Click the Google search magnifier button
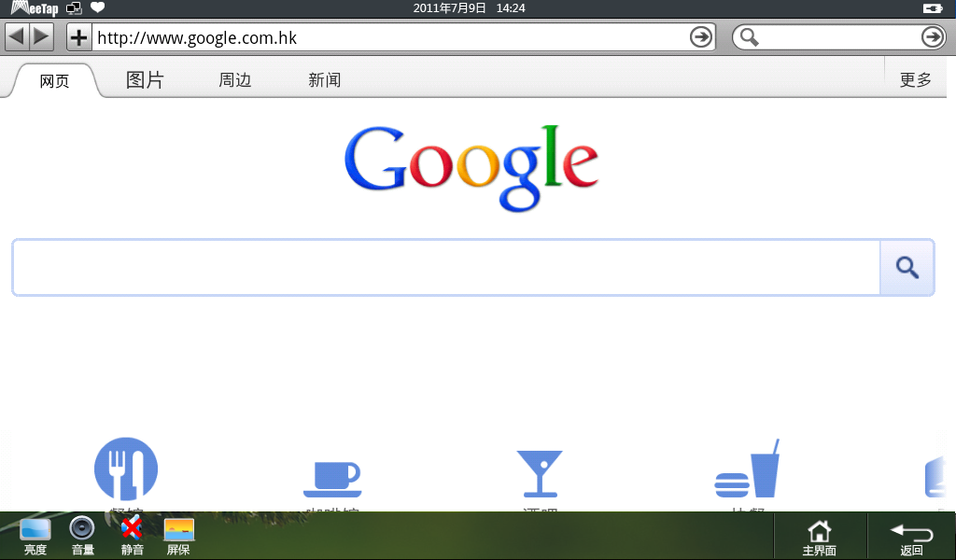Viewport: 956px width, 560px height. pos(907,268)
